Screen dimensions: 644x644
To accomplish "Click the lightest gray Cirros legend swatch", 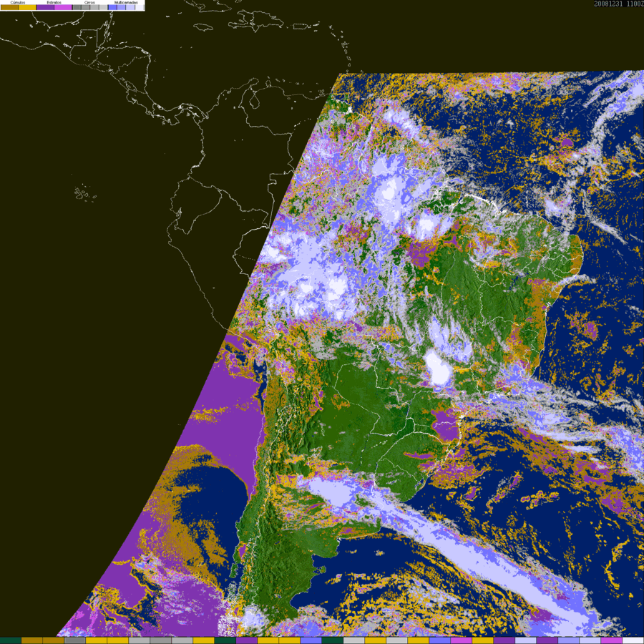I will tap(104, 7).
